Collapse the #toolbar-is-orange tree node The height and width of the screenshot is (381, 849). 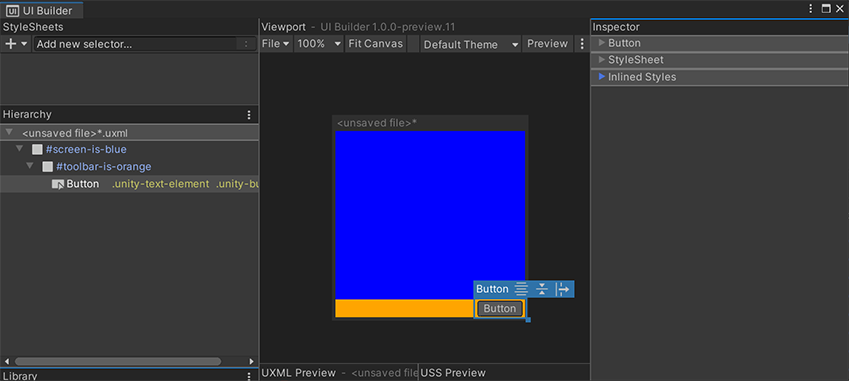(30, 166)
